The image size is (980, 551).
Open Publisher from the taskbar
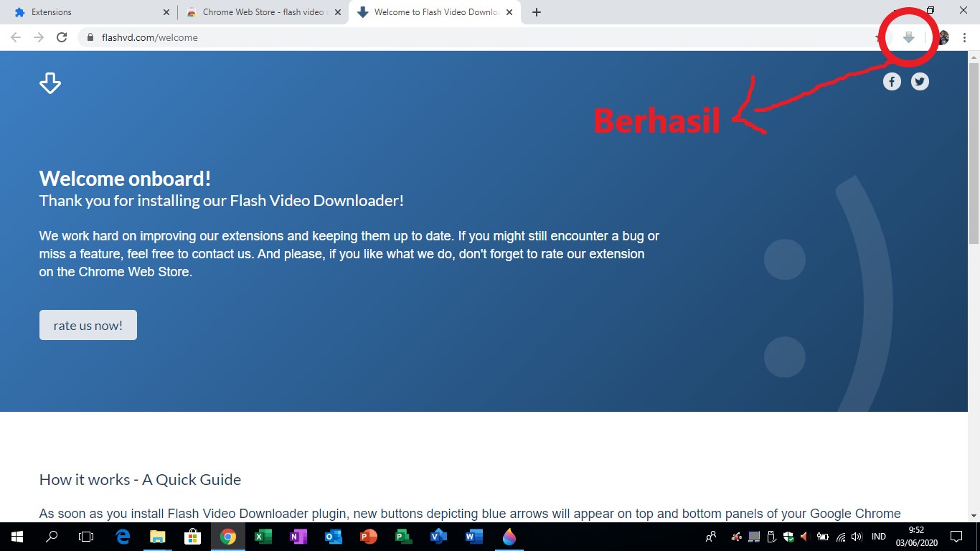(x=403, y=537)
